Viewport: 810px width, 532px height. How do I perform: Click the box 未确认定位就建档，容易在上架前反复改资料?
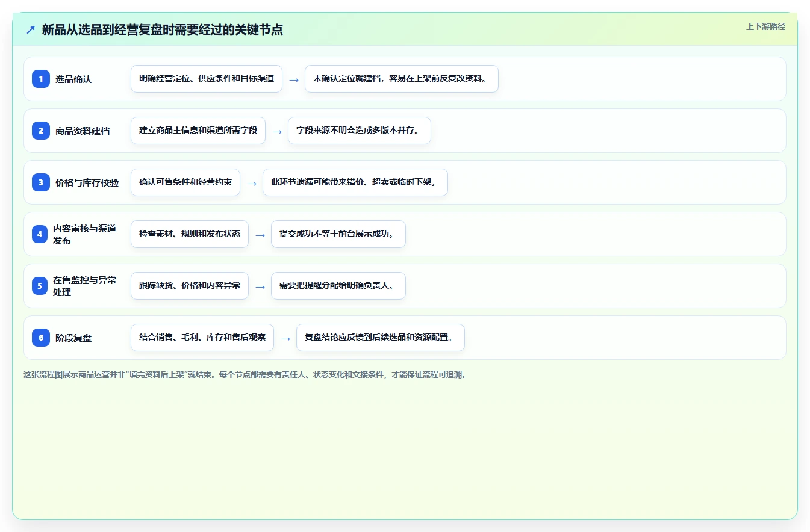(402, 79)
